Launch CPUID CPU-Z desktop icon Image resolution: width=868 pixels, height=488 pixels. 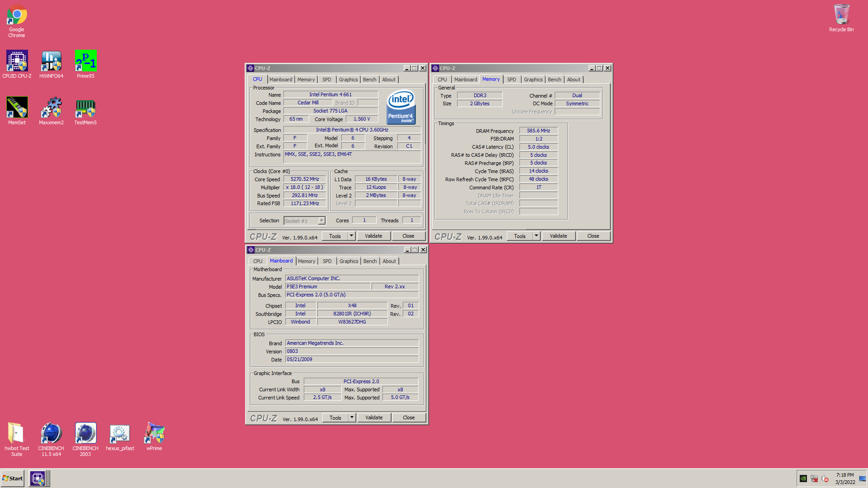coord(17,64)
